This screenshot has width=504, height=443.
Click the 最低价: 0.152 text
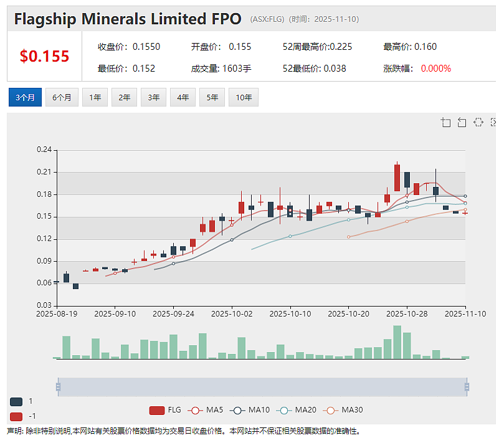[126, 69]
